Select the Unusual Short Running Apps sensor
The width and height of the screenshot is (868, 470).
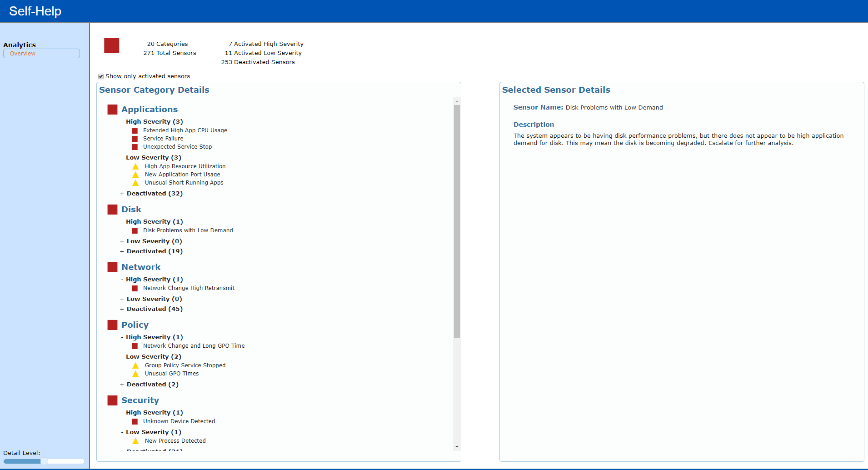(184, 183)
